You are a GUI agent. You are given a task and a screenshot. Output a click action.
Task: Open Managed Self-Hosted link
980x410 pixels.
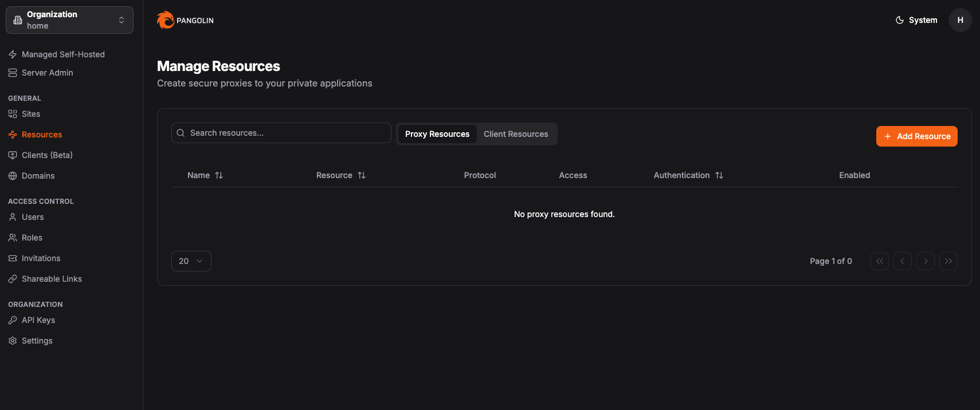(x=63, y=54)
